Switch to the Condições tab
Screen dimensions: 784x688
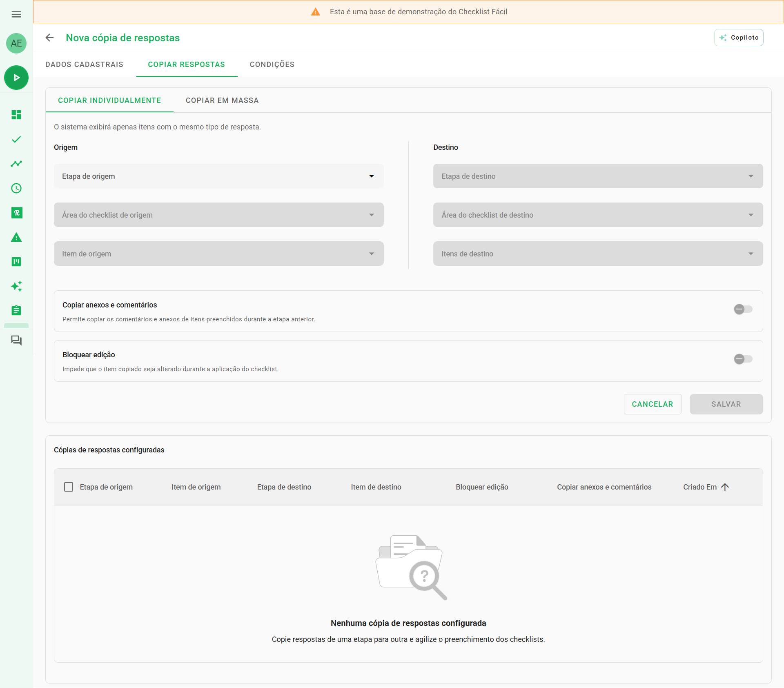point(272,65)
